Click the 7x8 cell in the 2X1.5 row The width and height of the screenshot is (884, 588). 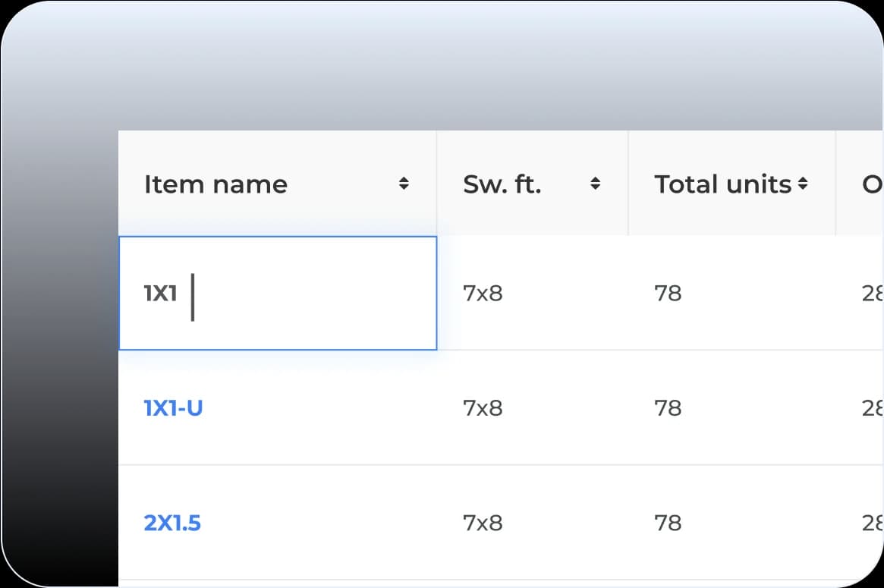click(483, 523)
